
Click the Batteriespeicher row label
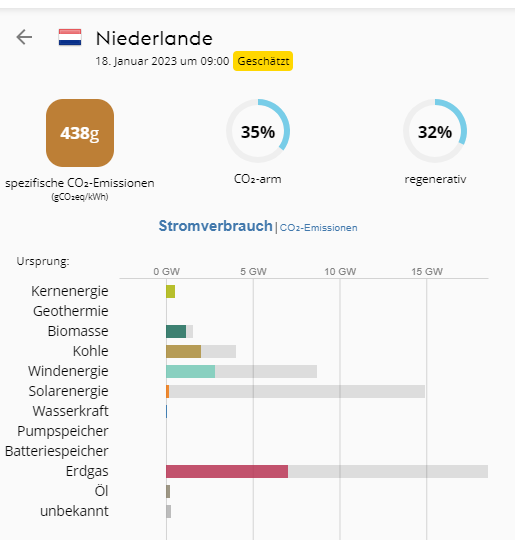(x=57, y=451)
